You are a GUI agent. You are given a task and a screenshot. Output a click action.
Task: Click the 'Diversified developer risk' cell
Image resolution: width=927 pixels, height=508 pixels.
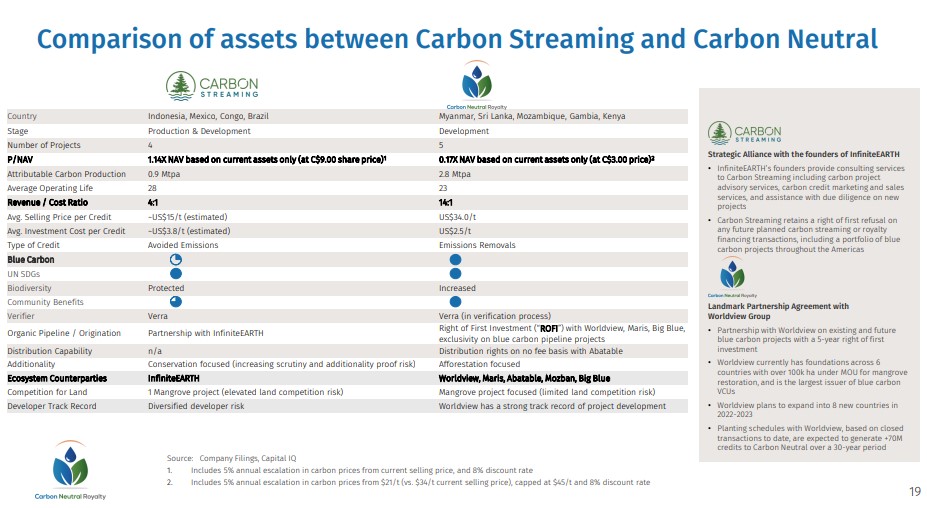(196, 406)
